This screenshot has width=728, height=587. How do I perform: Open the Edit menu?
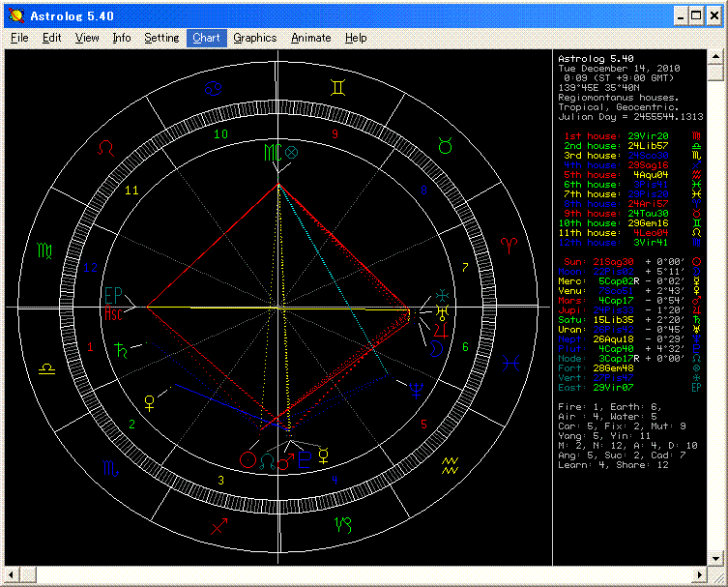[x=51, y=38]
